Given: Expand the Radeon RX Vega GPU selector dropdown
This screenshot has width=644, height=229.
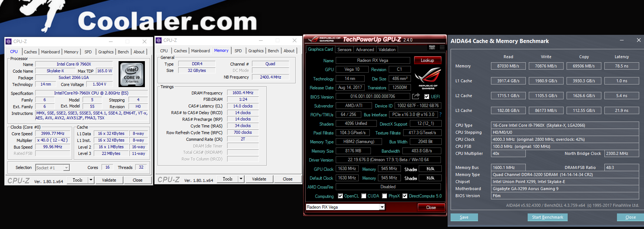Looking at the screenshot, I should [x=382, y=207].
